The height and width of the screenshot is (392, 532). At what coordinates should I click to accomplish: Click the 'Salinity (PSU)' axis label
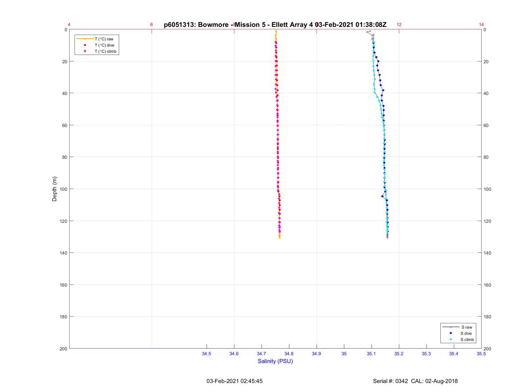[x=275, y=361]
